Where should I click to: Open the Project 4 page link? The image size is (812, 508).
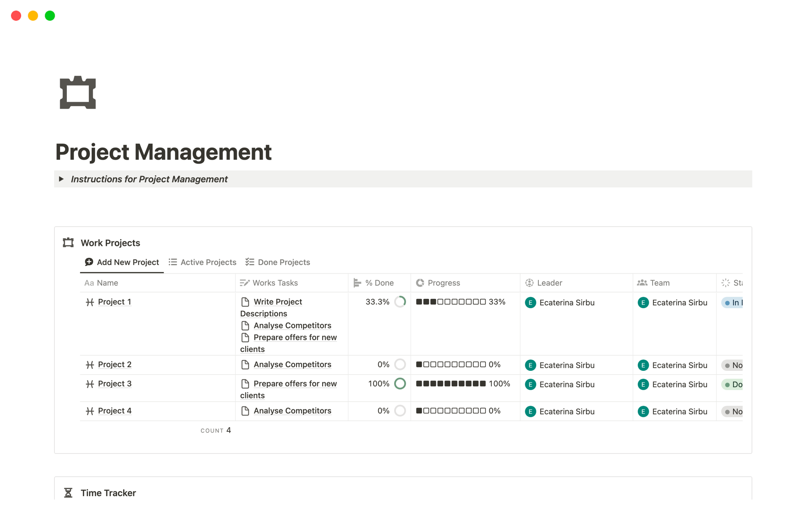coord(115,411)
